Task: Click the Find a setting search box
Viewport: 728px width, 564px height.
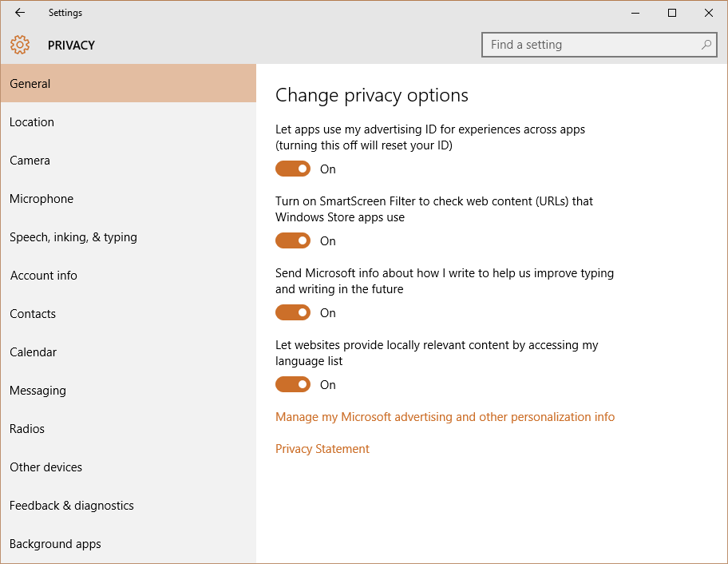Action: 599,45
